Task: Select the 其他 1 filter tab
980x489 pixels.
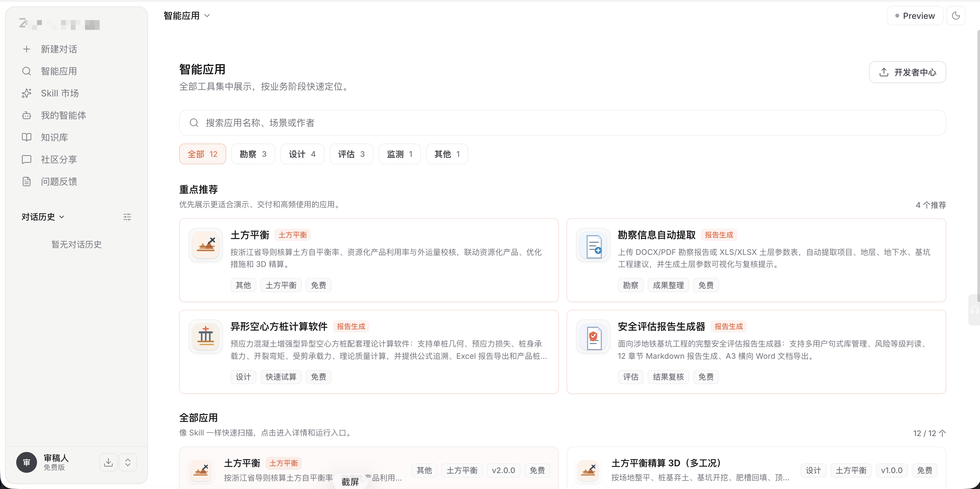Action: tap(447, 154)
